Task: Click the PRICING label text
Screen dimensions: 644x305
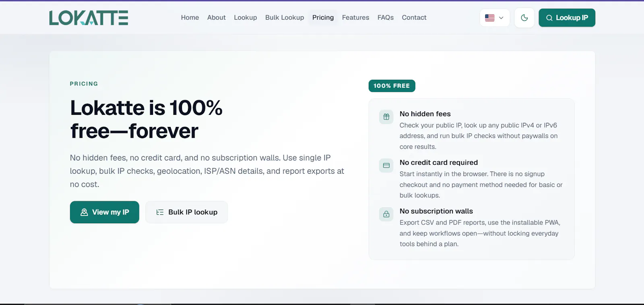Action: [x=84, y=84]
